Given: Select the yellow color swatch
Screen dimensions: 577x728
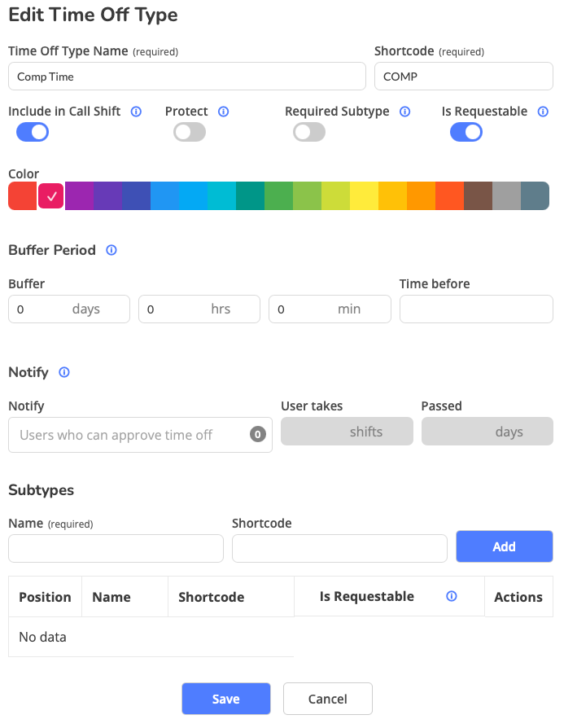Looking at the screenshot, I should coord(364,196).
